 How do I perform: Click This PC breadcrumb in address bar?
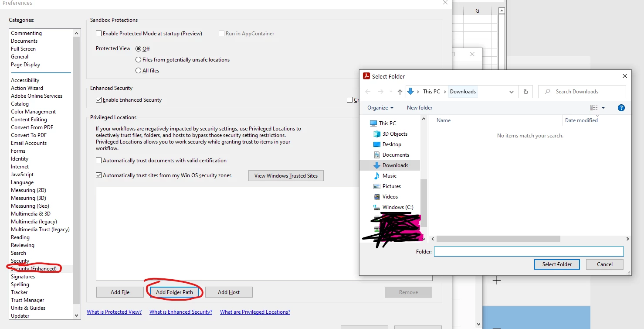tap(431, 92)
